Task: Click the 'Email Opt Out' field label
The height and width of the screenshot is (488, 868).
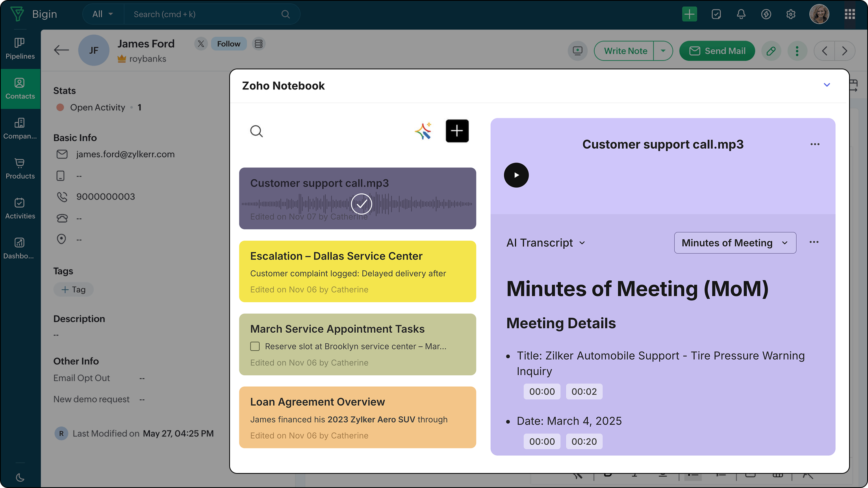Action: pos(82,378)
